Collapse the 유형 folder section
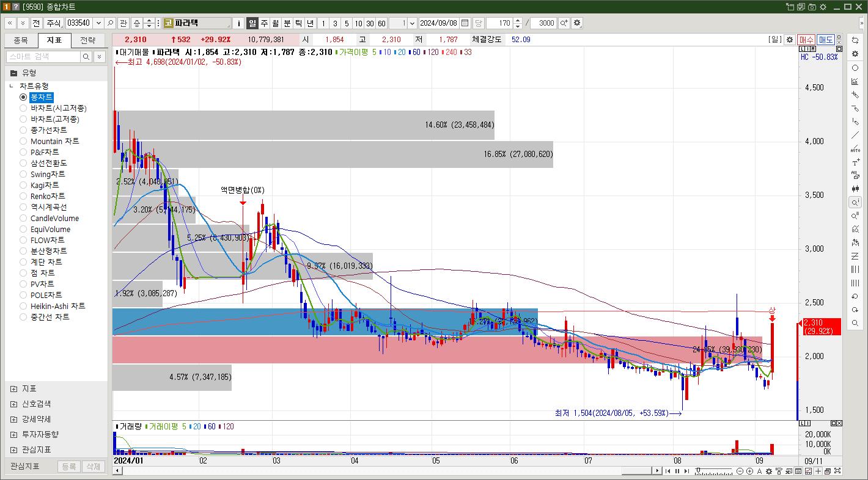This screenshot has height=480, width=868. click(13, 73)
